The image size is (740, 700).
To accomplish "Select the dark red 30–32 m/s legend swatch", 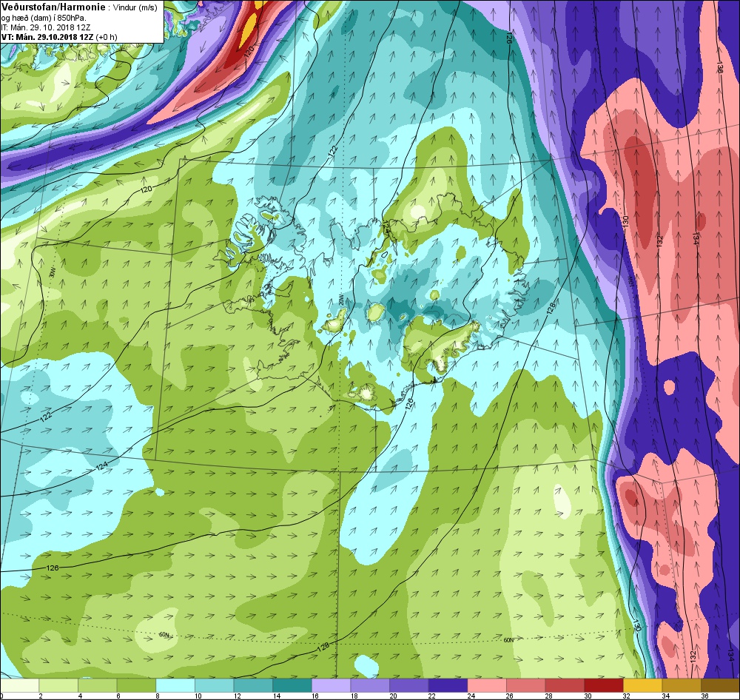I will tap(604, 685).
